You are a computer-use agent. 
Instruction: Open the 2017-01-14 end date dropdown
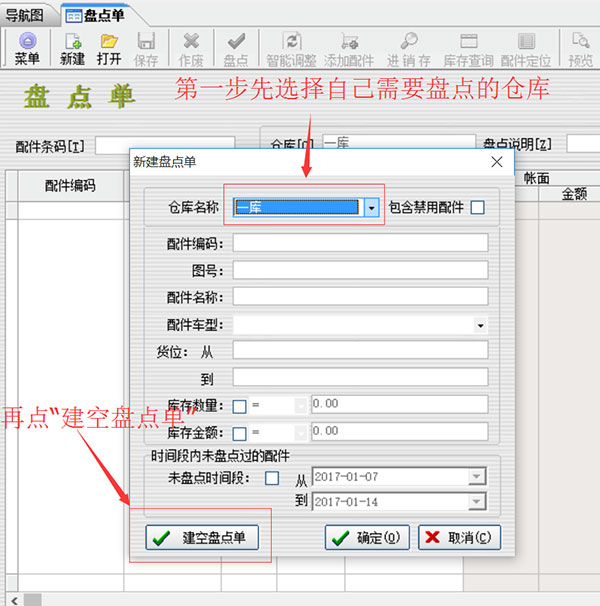pyautogui.click(x=477, y=502)
